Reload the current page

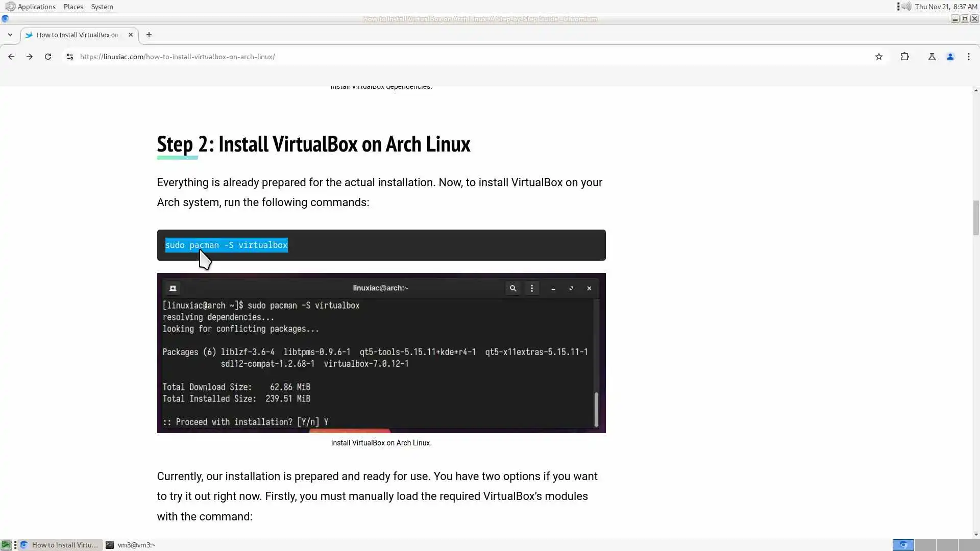pos(48,57)
